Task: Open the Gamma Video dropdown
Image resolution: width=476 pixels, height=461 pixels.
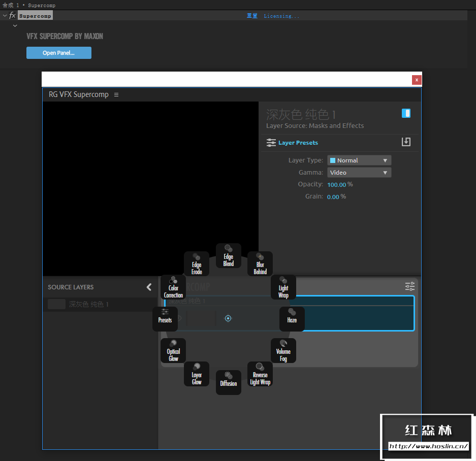Action: point(359,172)
